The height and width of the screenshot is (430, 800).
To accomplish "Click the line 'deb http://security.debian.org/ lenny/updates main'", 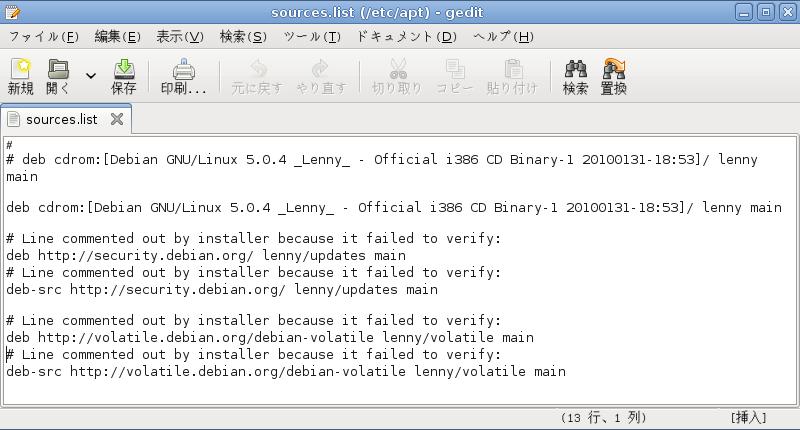I will pyautogui.click(x=206, y=256).
